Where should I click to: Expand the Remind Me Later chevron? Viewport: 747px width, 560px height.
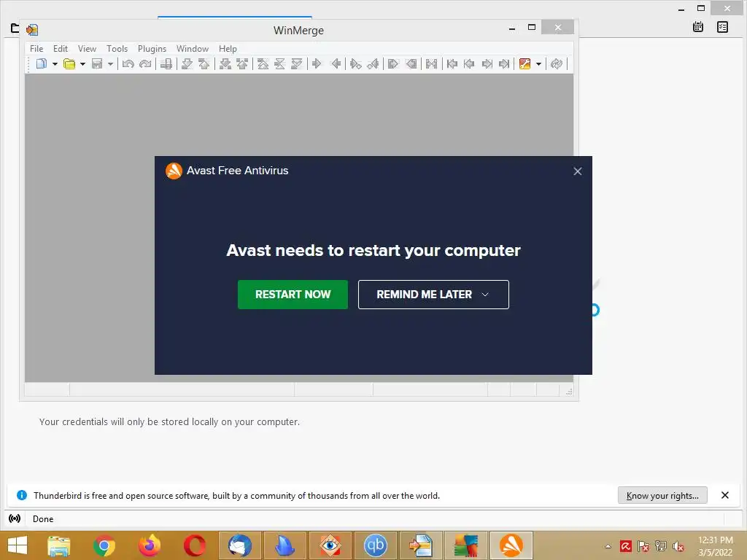(x=485, y=295)
